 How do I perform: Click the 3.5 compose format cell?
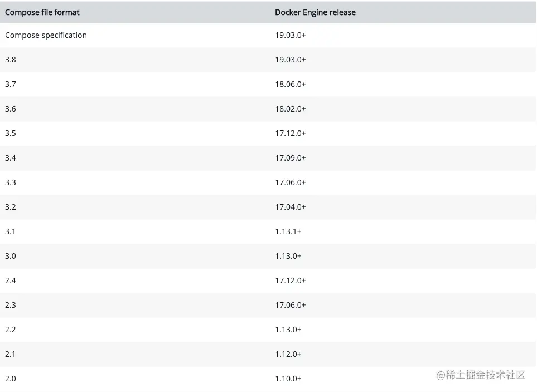[x=11, y=133]
